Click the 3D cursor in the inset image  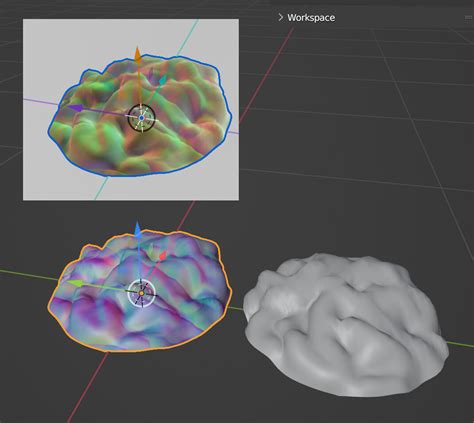(142, 118)
